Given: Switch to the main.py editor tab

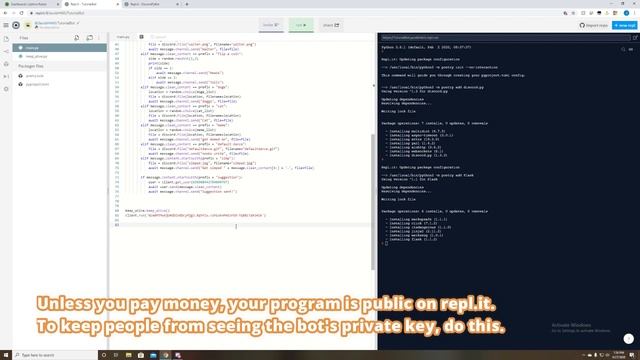Looking at the screenshot, I should [123, 37].
